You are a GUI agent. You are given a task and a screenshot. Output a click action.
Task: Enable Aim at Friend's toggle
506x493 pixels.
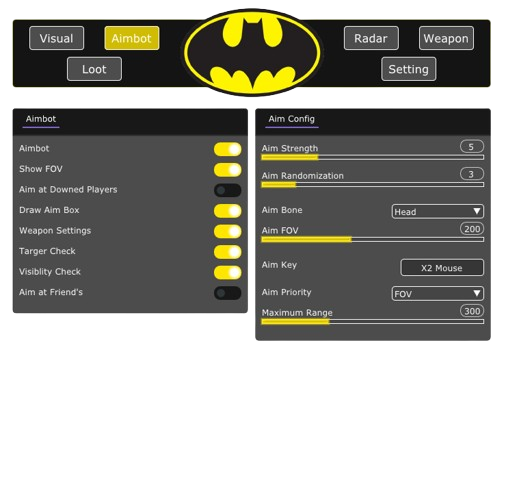[x=228, y=293]
